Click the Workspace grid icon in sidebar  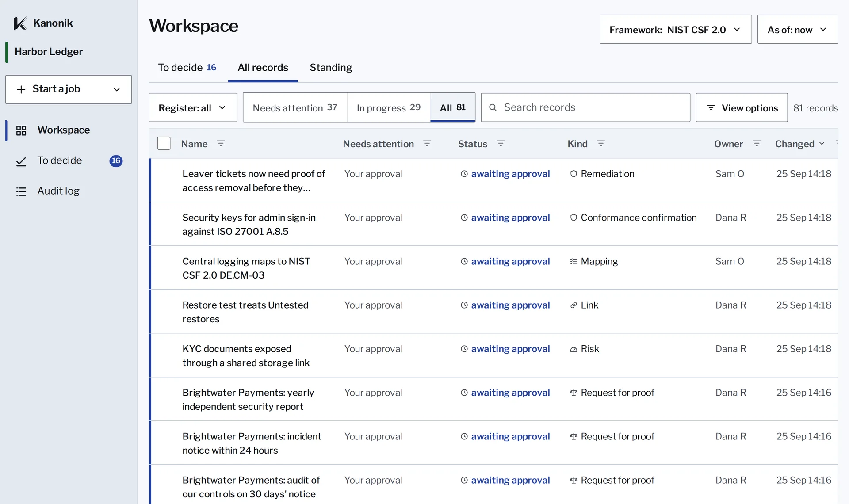point(21,130)
